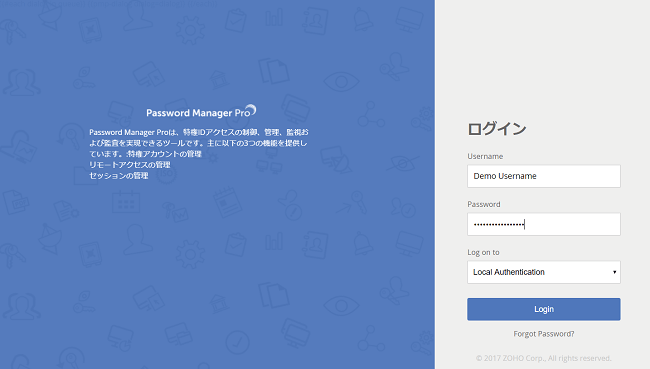This screenshot has height=369, width=650.
Task: Open the Log on to dropdown
Action: [x=543, y=272]
